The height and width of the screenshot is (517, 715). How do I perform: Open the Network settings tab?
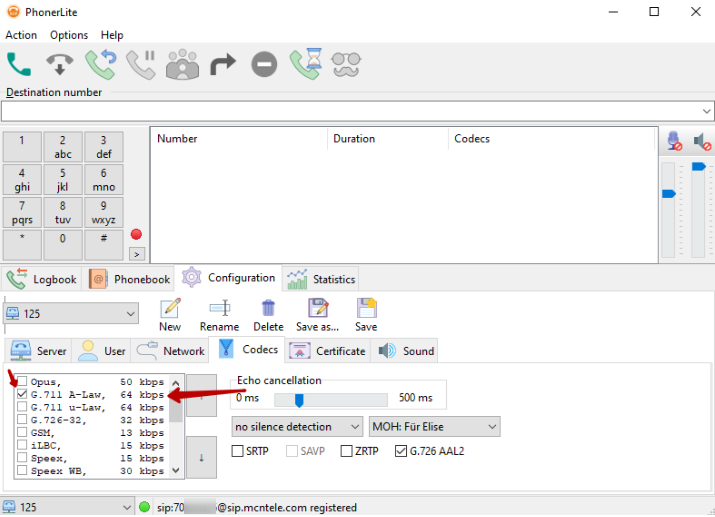coord(170,351)
